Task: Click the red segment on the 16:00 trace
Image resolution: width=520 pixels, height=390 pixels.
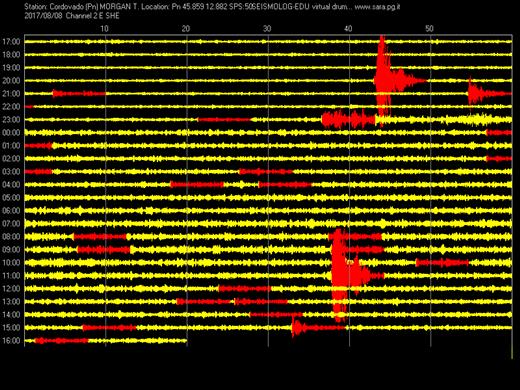Action: click(x=61, y=341)
